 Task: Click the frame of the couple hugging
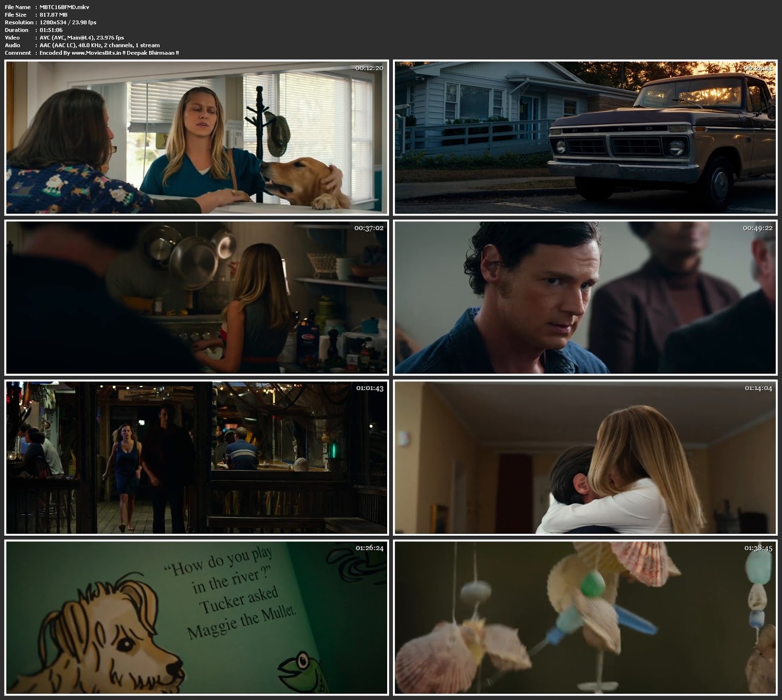point(585,458)
